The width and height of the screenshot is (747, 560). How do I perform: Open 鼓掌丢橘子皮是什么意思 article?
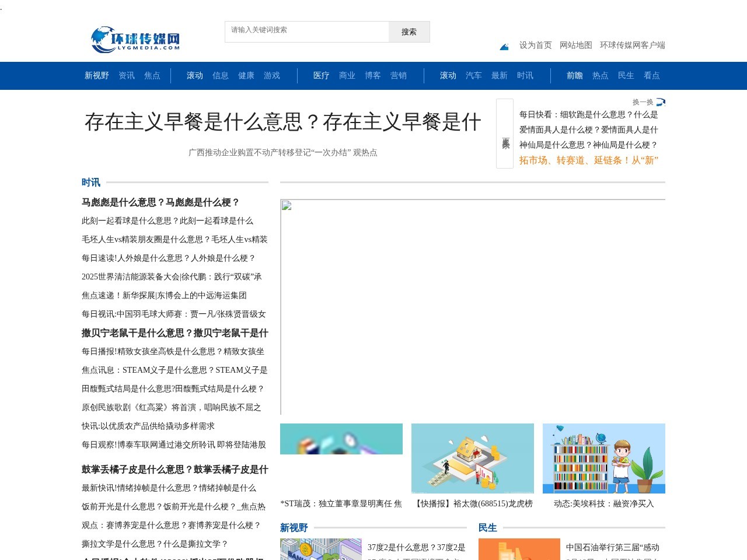[175, 470]
